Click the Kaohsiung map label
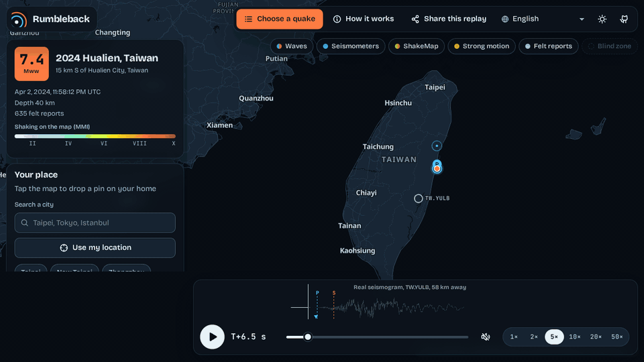644x362 pixels. coord(358,251)
